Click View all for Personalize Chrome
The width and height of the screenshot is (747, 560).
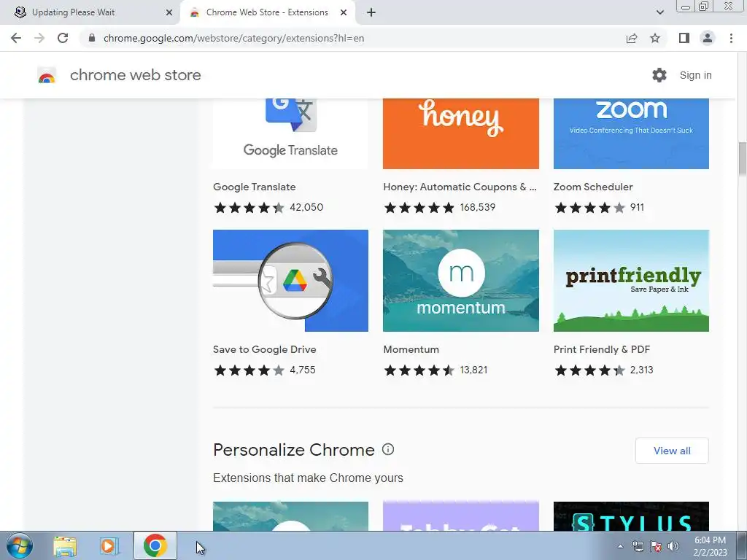click(x=672, y=451)
